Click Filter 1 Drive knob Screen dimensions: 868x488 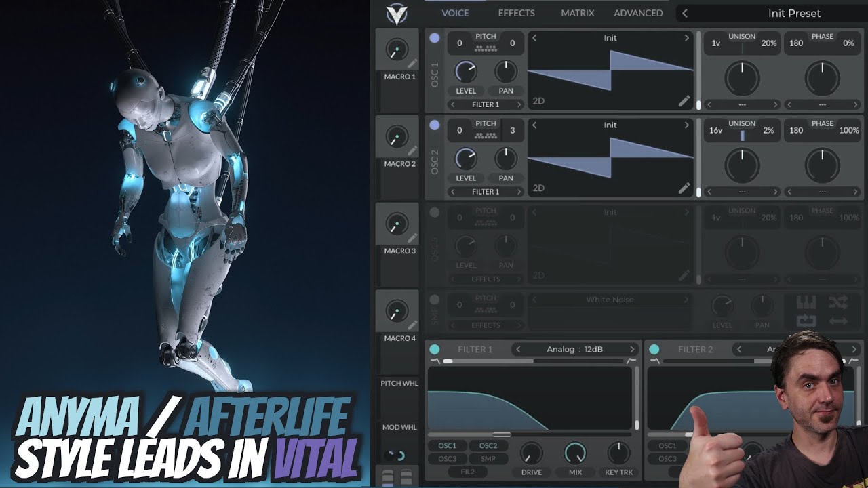[x=532, y=453]
